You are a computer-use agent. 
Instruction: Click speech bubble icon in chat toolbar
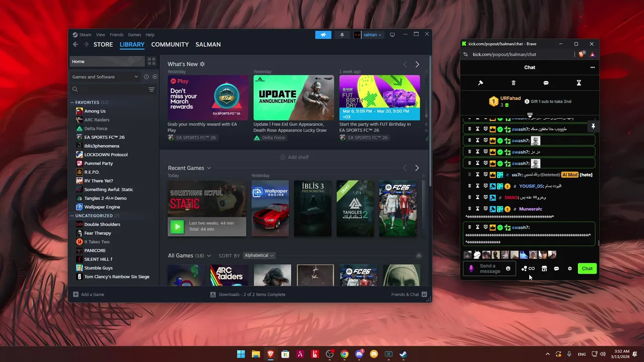(546, 83)
